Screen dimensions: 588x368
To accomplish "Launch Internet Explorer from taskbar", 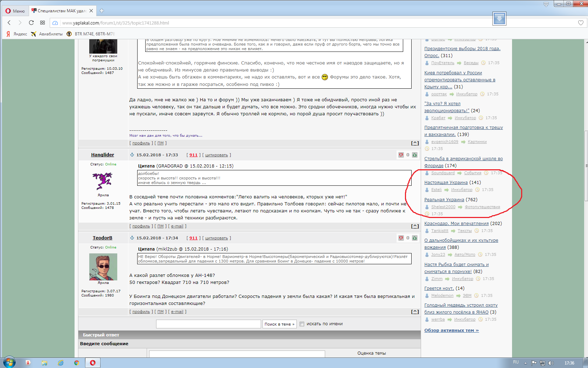I will click(61, 363).
